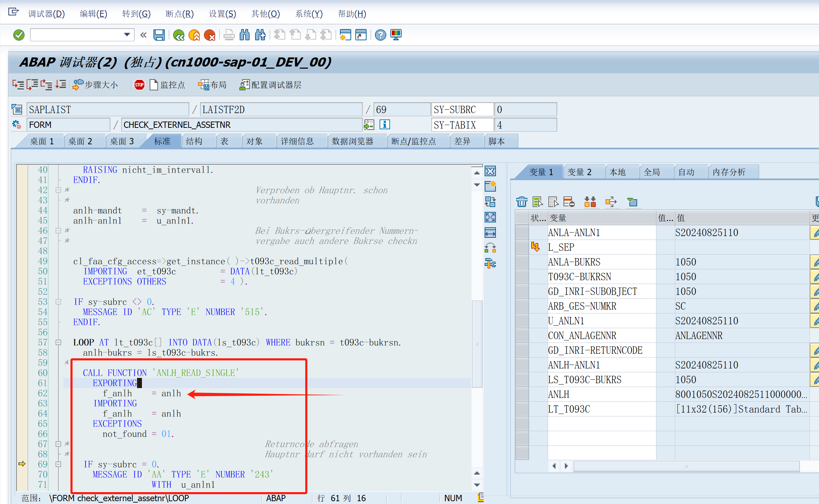Image resolution: width=819 pixels, height=504 pixels.
Task: Click the variable table horizontal scrollbar
Action: (686, 466)
